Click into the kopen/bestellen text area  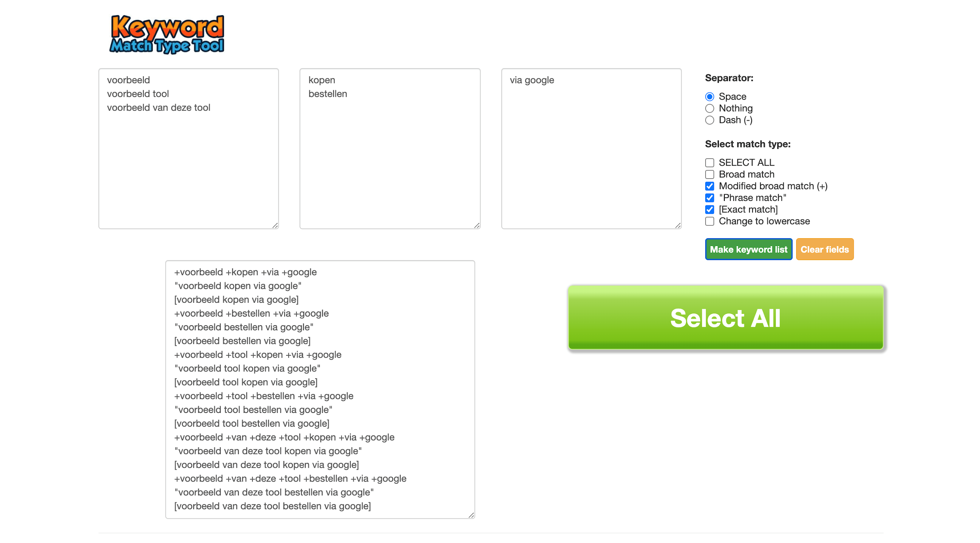point(390,157)
